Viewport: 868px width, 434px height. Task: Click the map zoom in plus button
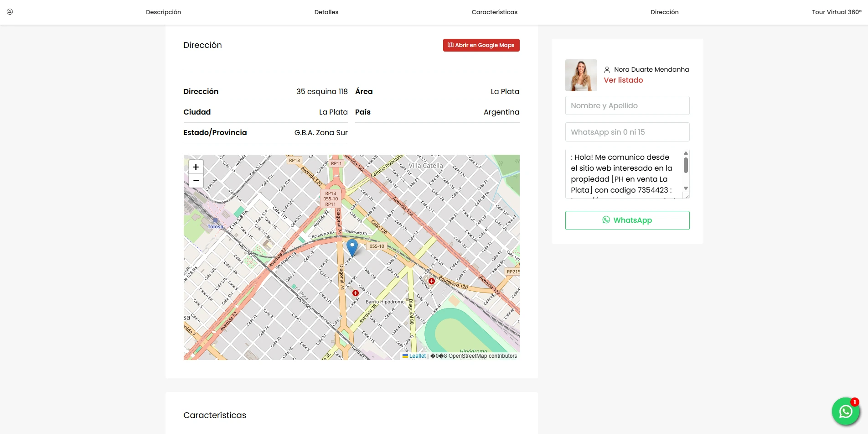pos(196,167)
